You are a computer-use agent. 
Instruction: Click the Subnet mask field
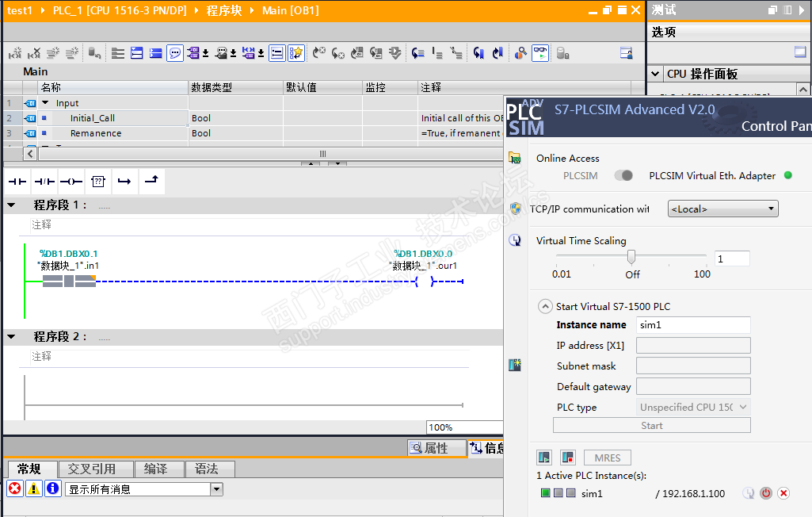click(x=693, y=366)
